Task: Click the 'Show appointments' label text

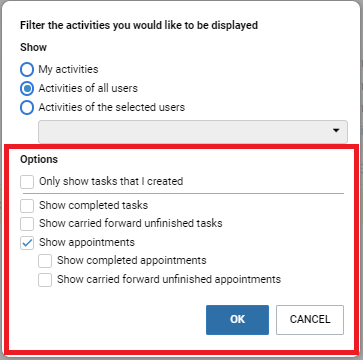Action: coord(87,242)
